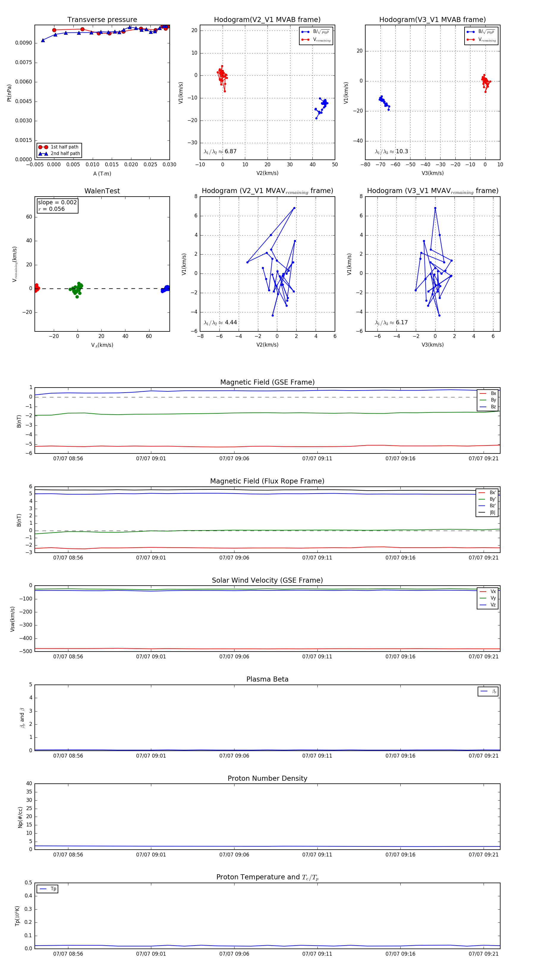Select the Vy legend entry
Image resolution: width=535 pixels, height=980 pixels.
click(x=488, y=598)
